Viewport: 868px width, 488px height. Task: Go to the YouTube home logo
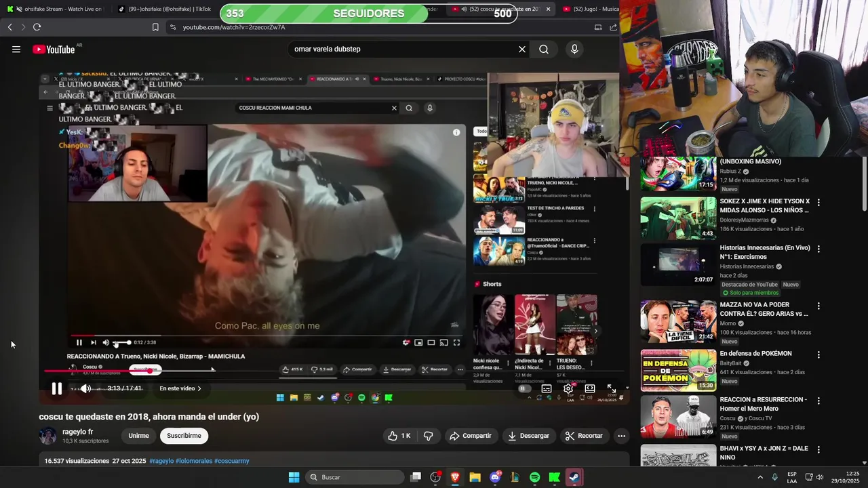pos(54,49)
